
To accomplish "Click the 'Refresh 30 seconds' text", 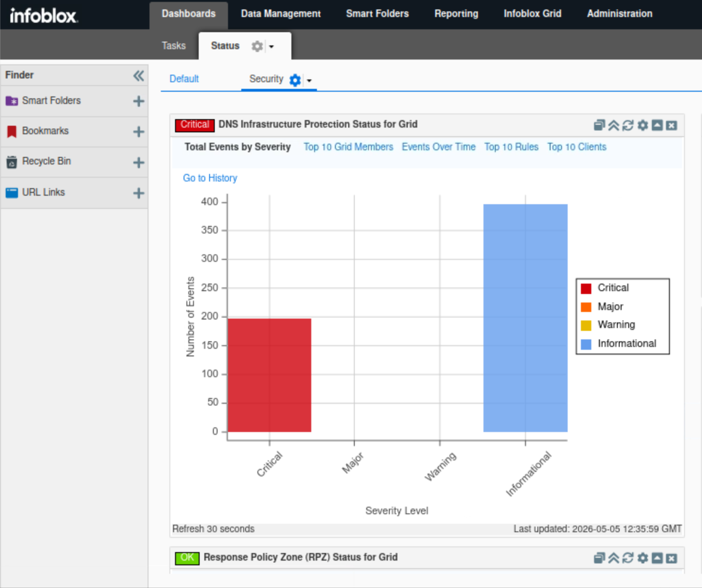I will (x=213, y=529).
